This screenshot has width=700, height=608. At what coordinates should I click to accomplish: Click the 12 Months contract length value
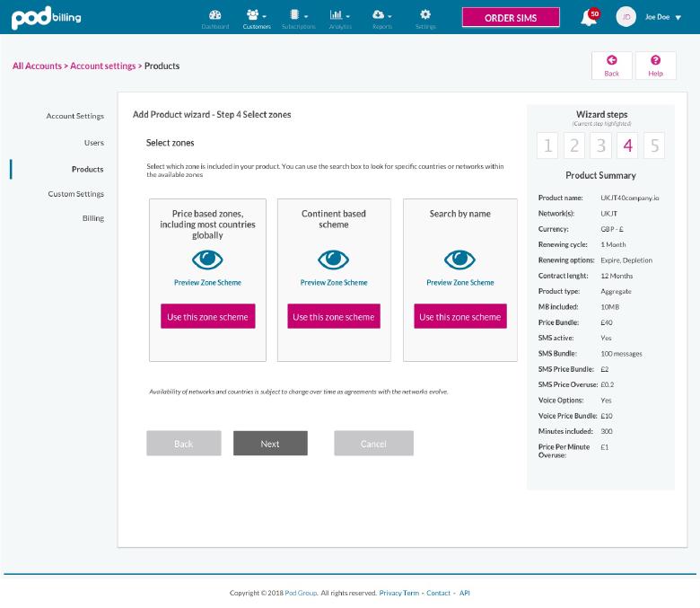pos(617,276)
